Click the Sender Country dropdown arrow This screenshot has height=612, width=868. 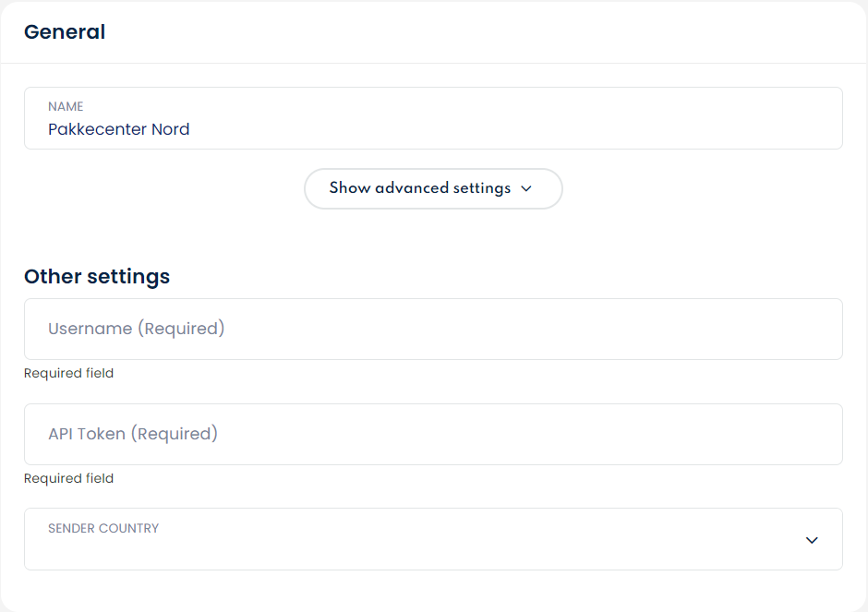[x=812, y=540]
